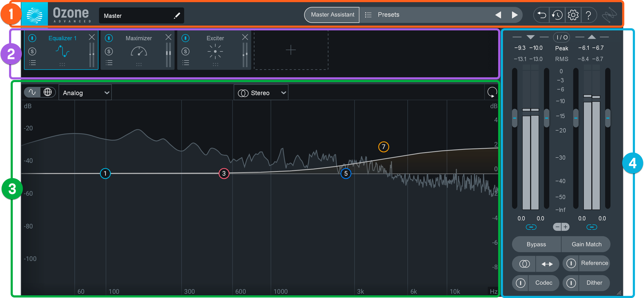This screenshot has width=644, height=298.
Task: Click the output up-triangle meter icon
Action: pos(592,37)
